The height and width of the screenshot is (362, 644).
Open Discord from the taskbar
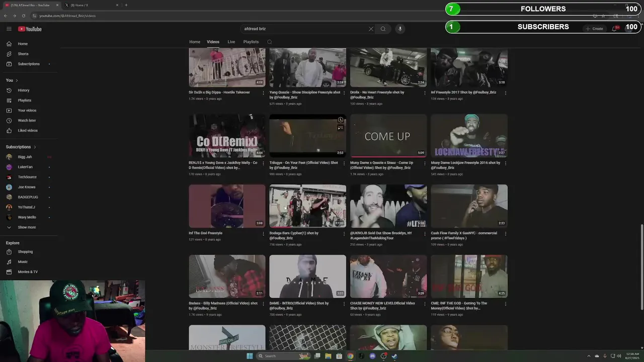pos(372,356)
